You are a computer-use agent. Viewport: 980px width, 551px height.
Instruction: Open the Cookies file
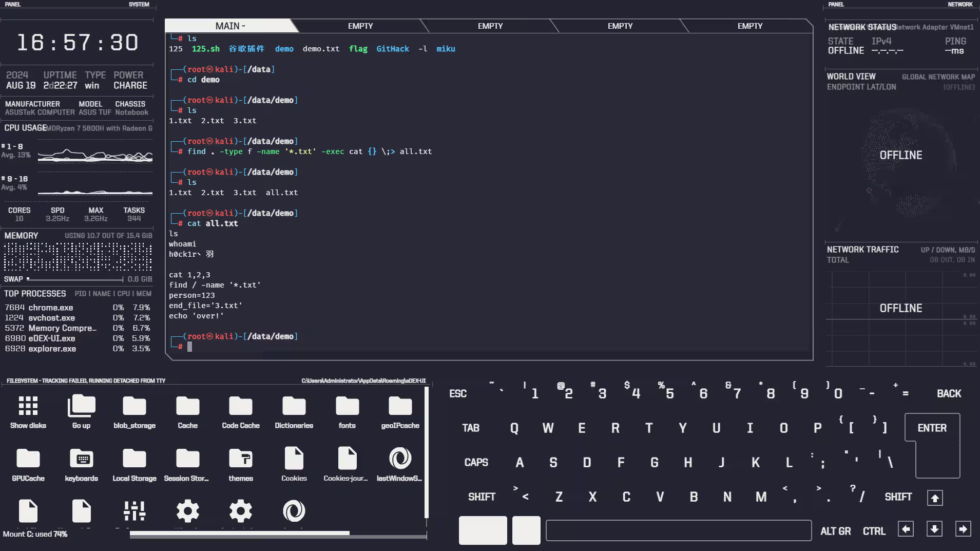294,459
